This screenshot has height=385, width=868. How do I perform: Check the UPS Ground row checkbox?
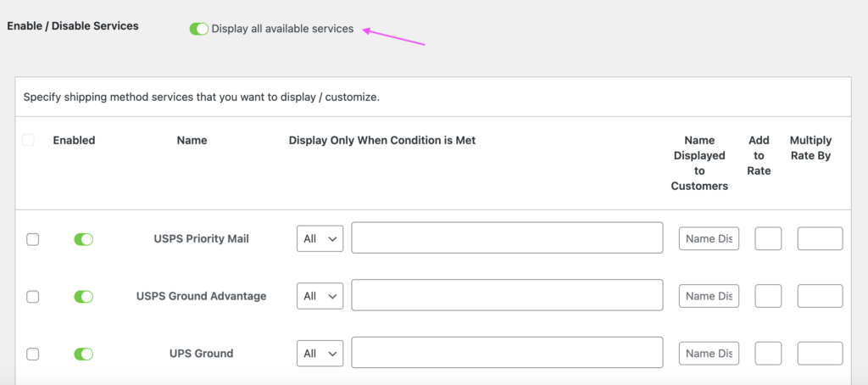click(33, 354)
